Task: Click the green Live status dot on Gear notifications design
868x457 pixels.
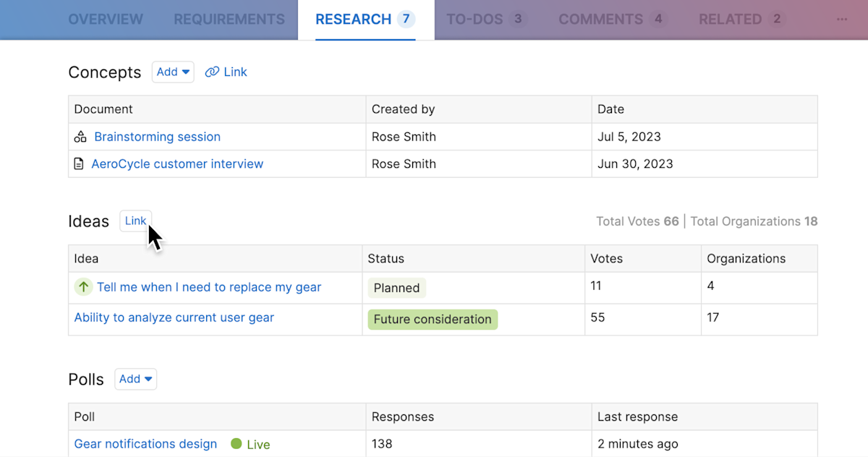Action: [238, 443]
